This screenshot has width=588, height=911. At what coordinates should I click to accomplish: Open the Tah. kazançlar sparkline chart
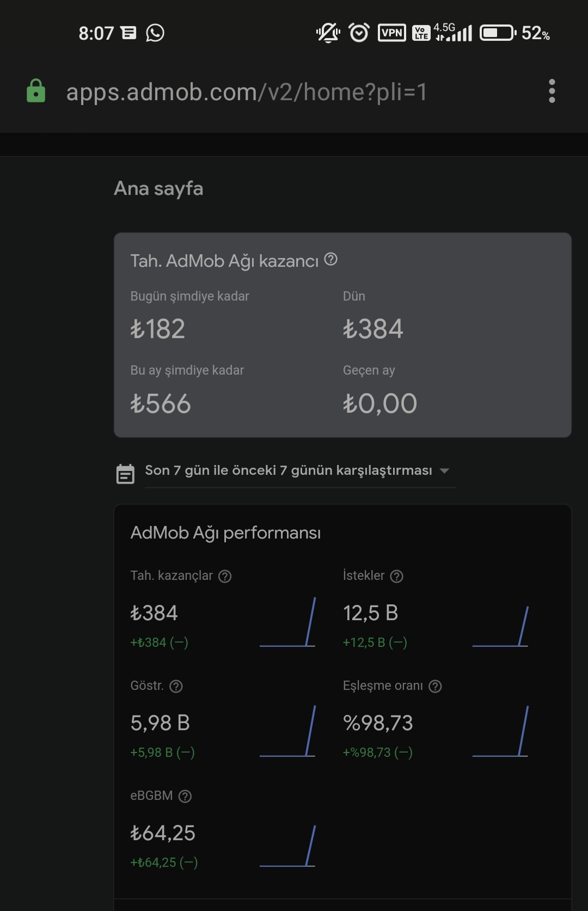[x=287, y=622]
